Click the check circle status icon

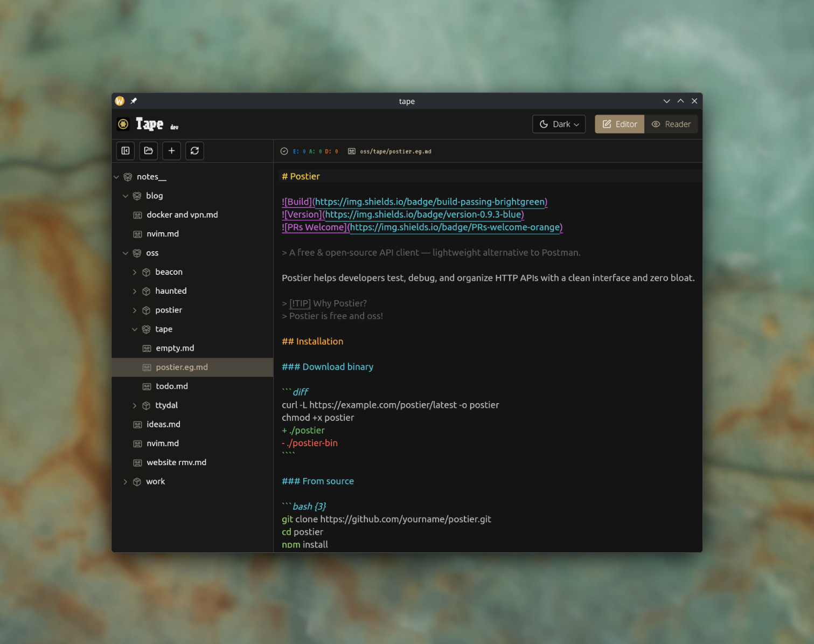(x=284, y=151)
